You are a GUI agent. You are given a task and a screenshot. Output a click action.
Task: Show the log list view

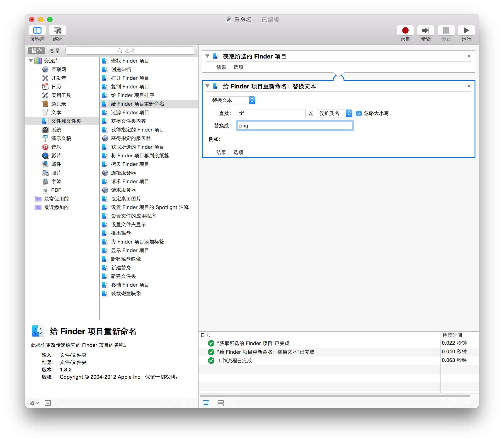206,403
